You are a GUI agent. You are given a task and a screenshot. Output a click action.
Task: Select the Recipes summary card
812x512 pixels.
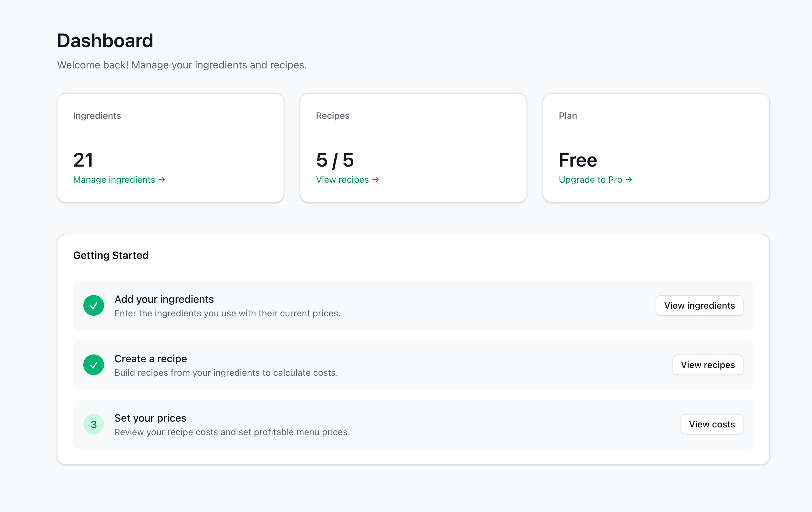tap(413, 148)
